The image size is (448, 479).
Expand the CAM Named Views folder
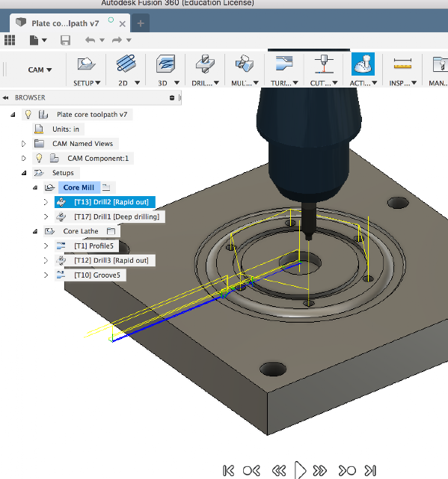click(23, 144)
